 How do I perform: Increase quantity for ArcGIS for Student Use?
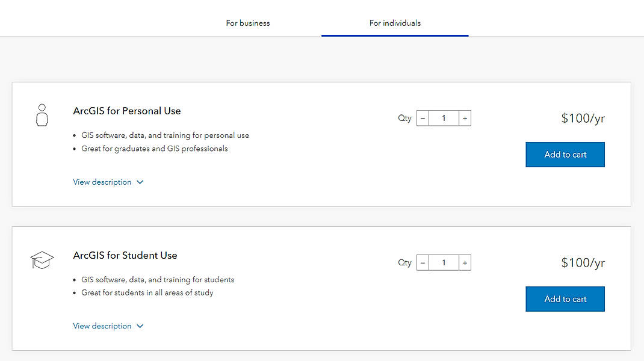pos(465,263)
